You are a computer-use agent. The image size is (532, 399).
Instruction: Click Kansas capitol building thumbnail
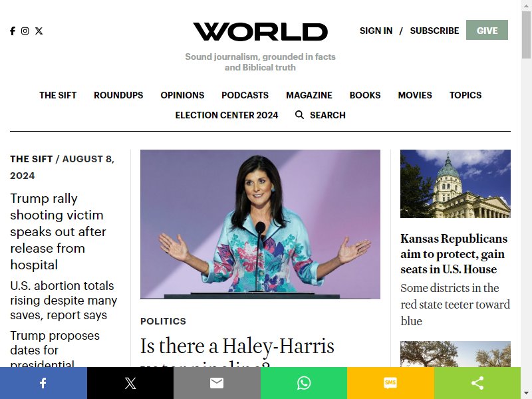456,184
